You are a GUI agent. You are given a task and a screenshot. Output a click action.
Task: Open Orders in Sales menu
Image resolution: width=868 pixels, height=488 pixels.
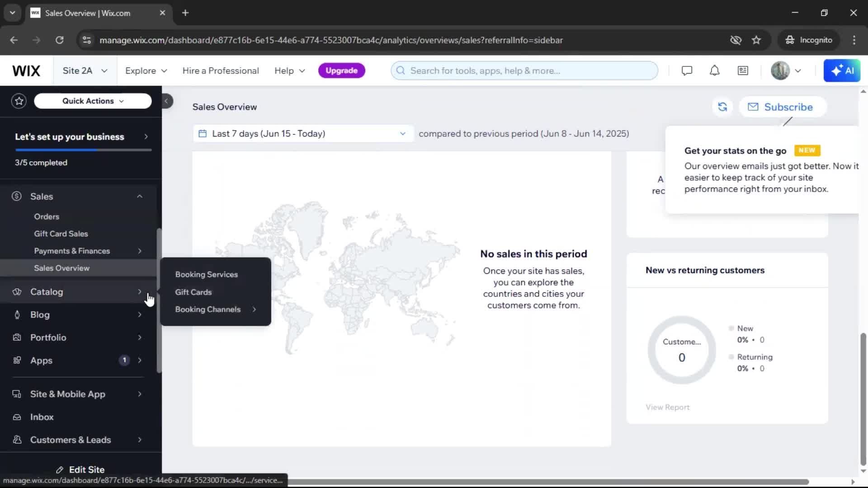coord(47,216)
